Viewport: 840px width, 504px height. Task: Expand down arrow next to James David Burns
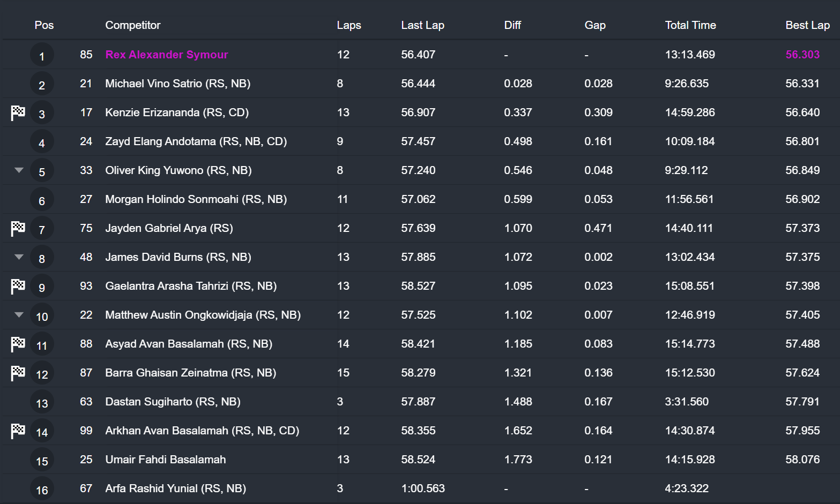(x=19, y=257)
